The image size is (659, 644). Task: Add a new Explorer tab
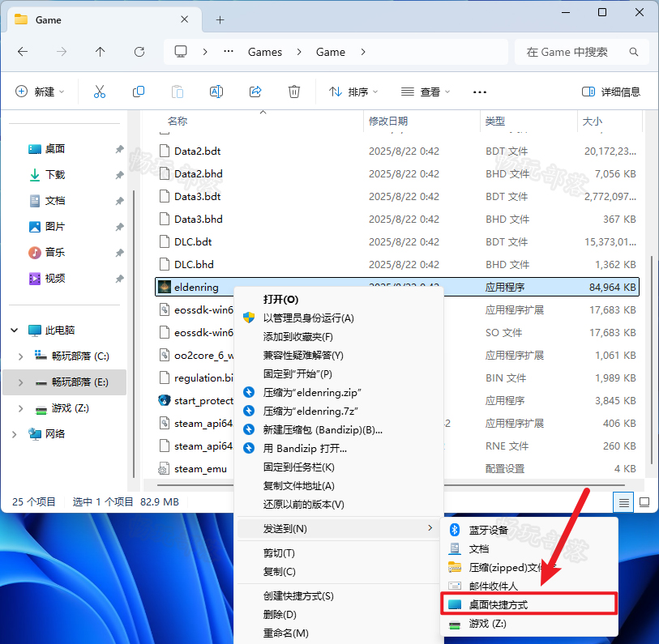220,19
